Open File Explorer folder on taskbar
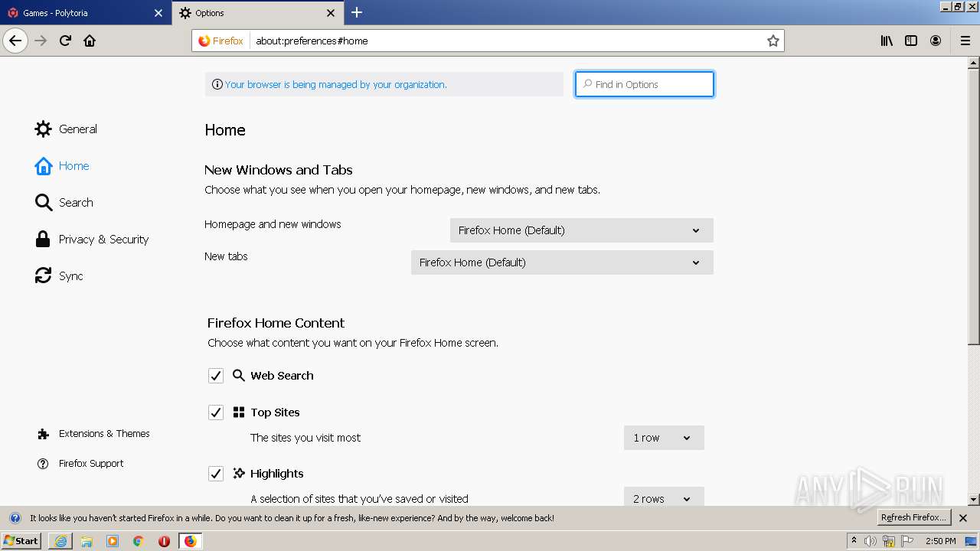 (87, 541)
